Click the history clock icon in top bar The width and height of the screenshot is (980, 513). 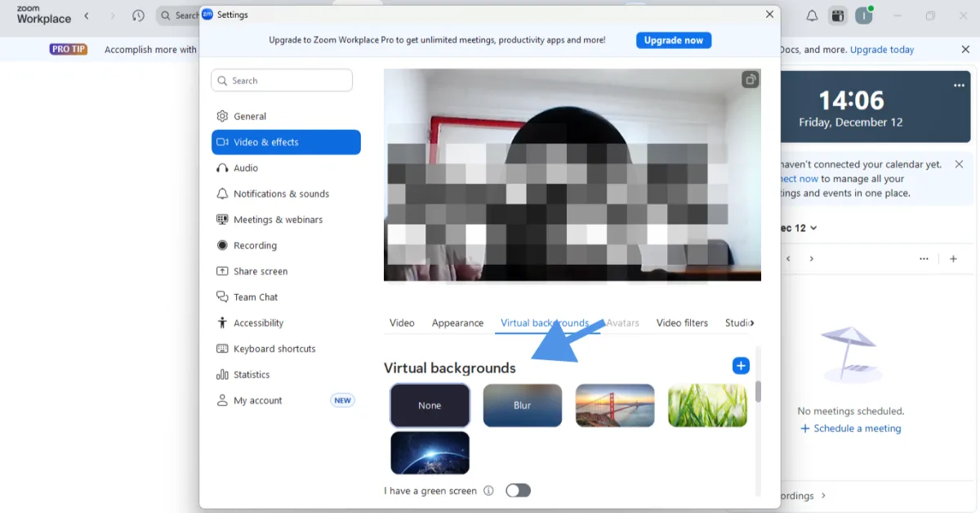pyautogui.click(x=138, y=16)
